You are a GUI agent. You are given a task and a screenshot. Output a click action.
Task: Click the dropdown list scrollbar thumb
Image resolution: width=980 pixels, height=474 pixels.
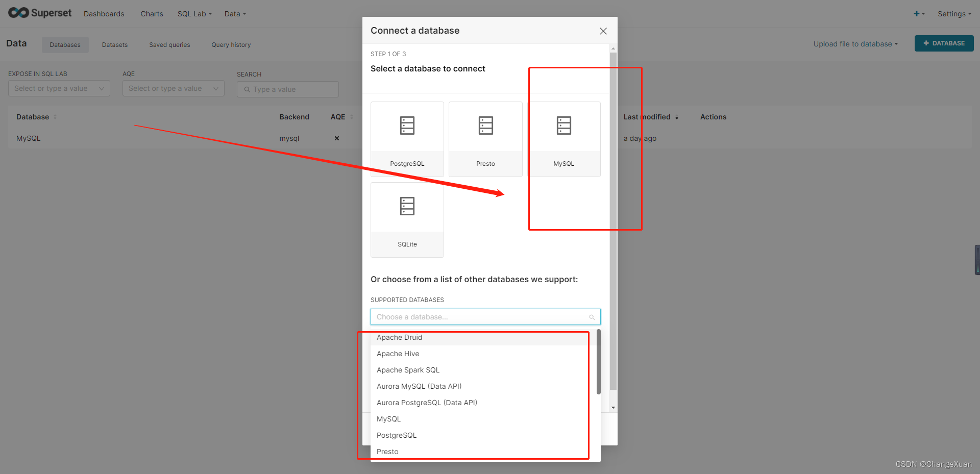598,362
